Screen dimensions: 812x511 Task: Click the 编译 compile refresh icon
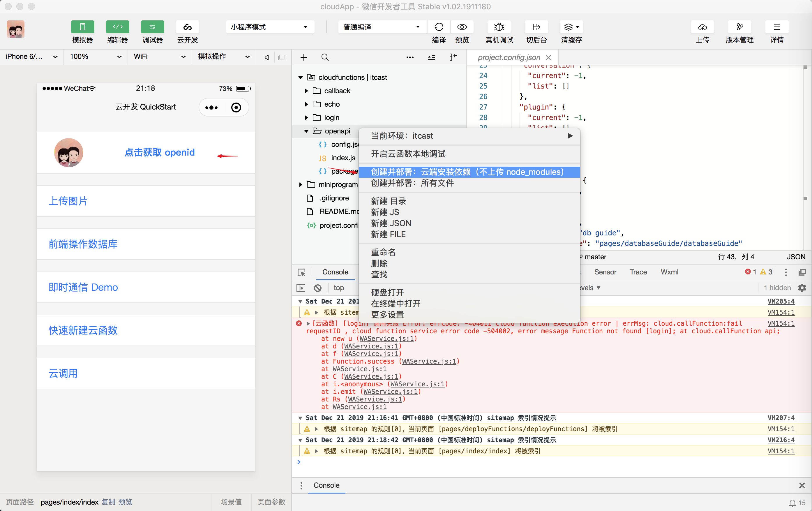(x=439, y=27)
